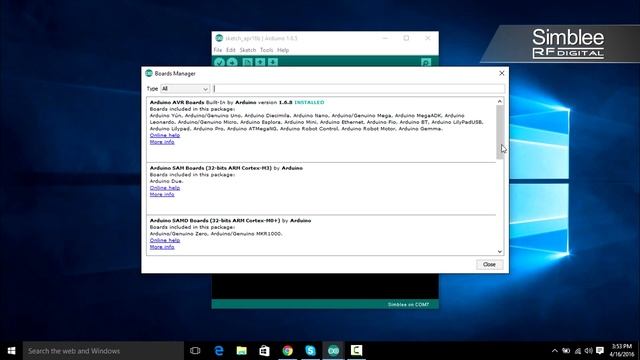Open the Camtasia taskbar icon
This screenshot has width=640, height=360.
pyautogui.click(x=356, y=351)
